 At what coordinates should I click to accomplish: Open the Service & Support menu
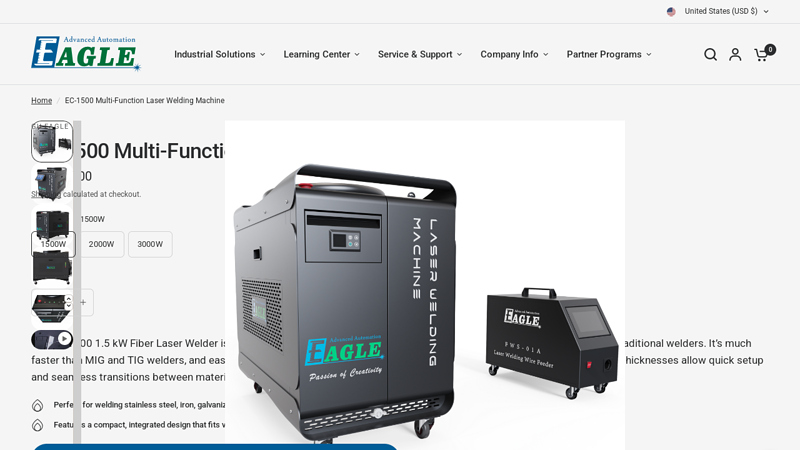[x=419, y=55]
